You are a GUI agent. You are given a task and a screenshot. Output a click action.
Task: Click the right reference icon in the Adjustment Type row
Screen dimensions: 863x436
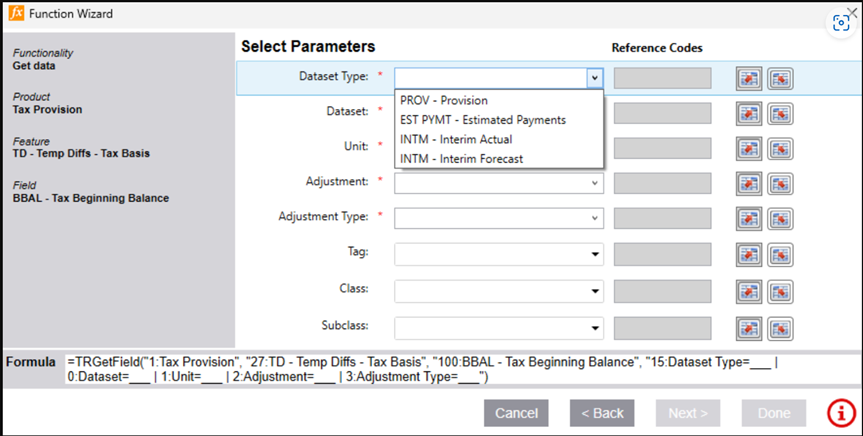[780, 219]
